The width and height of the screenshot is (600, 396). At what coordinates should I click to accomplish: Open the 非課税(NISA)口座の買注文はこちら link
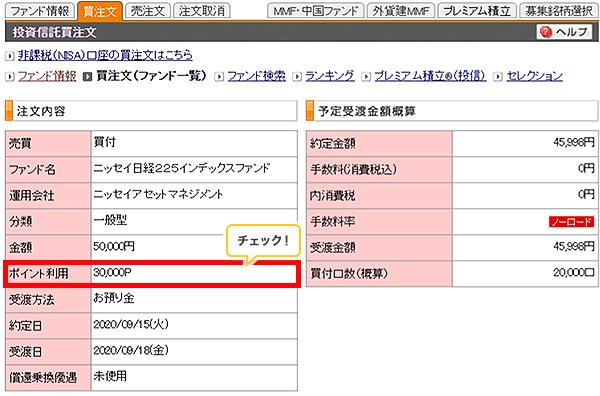click(105, 55)
